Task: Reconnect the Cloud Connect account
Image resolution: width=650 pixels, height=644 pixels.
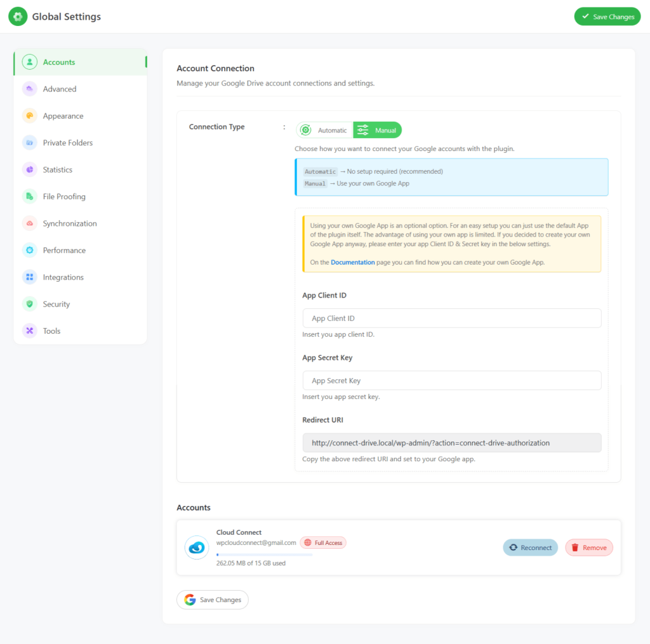Action: (x=530, y=548)
